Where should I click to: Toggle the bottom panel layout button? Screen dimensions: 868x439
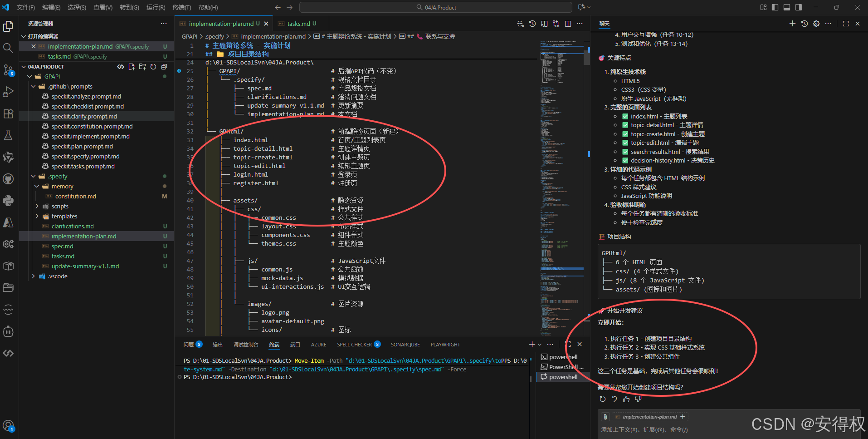coord(787,7)
